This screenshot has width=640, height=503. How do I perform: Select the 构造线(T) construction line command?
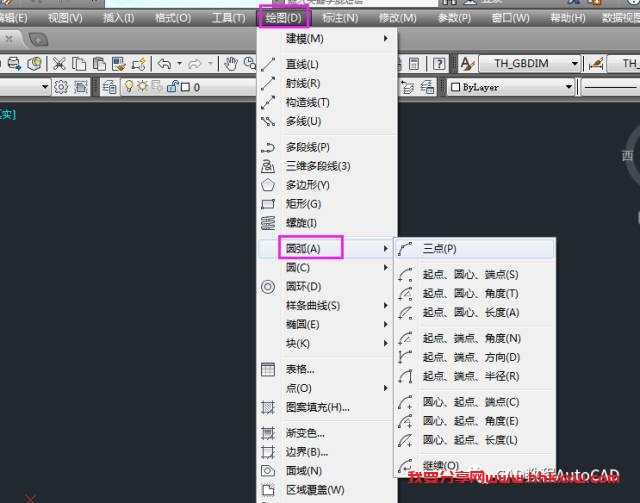327,102
